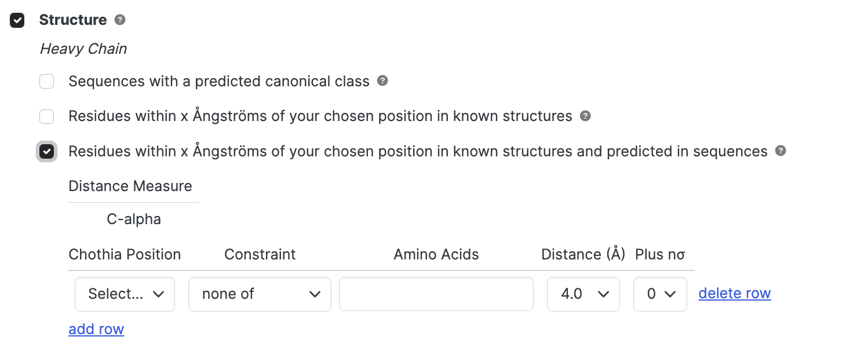
Task: Open the Plus nσ dropdown showing 0
Action: [660, 294]
